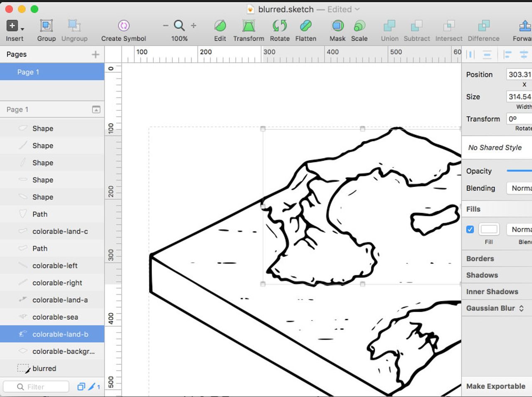Viewport: 532px width, 397px height.
Task: Select the colorable-sea layer
Action: 55,317
